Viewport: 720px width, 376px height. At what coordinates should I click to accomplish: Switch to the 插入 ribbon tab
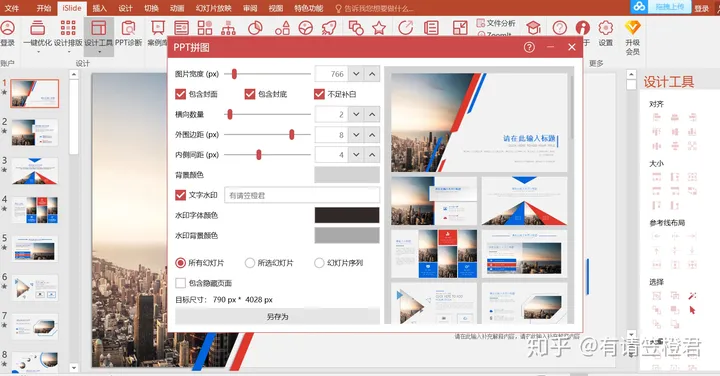tap(99, 8)
